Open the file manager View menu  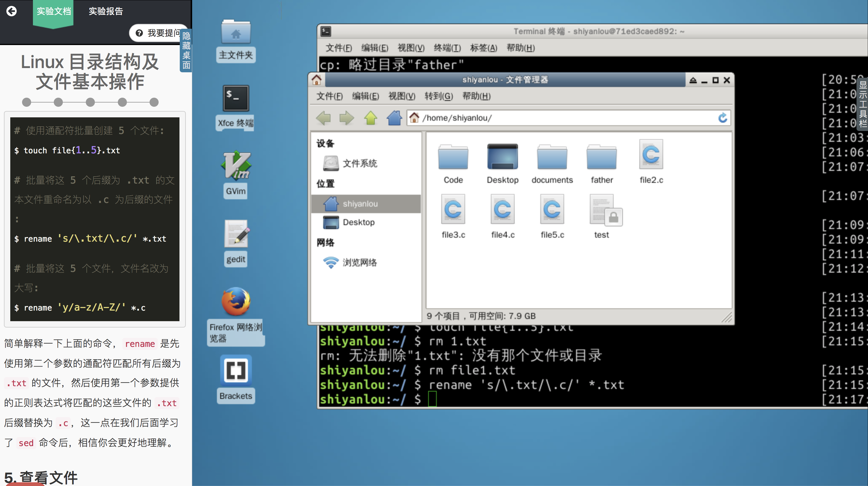[402, 96]
